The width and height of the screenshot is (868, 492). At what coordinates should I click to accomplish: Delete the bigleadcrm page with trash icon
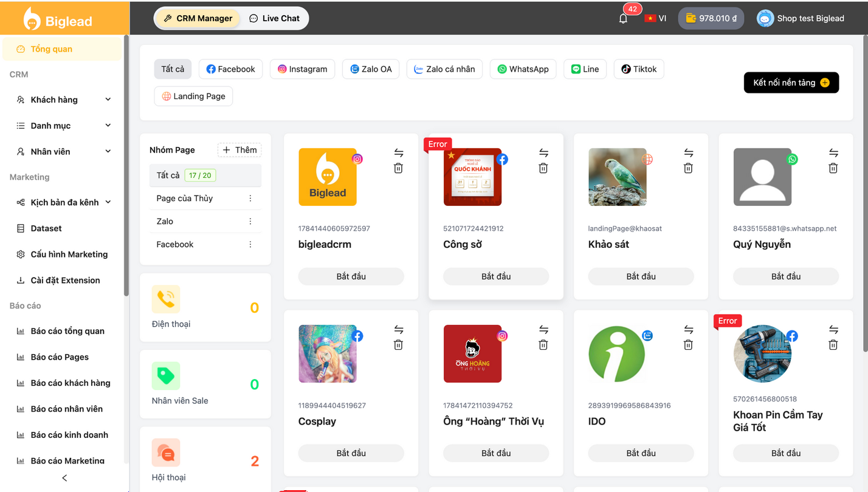[398, 168]
